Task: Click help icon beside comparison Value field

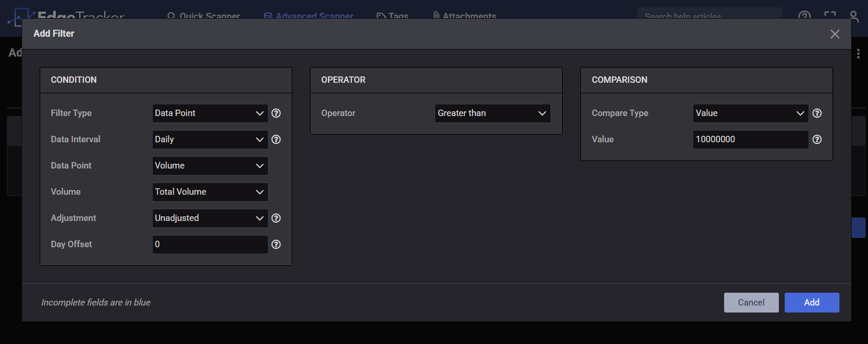Action: tap(817, 139)
